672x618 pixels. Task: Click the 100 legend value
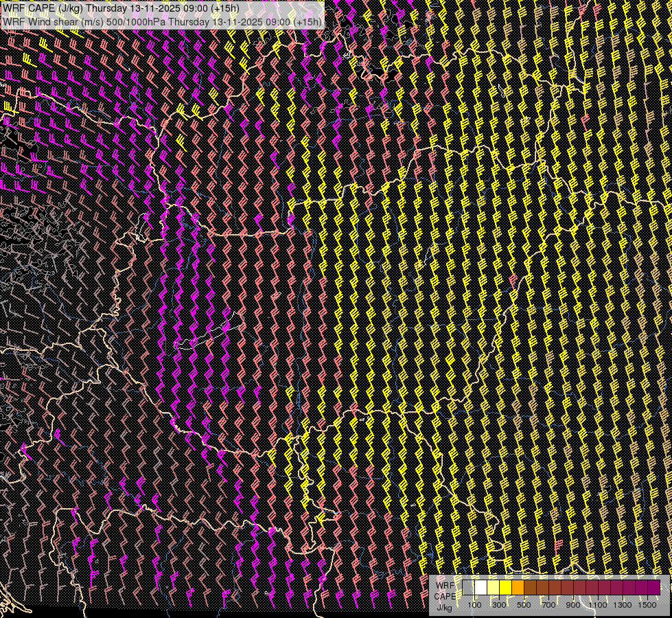pos(474,605)
